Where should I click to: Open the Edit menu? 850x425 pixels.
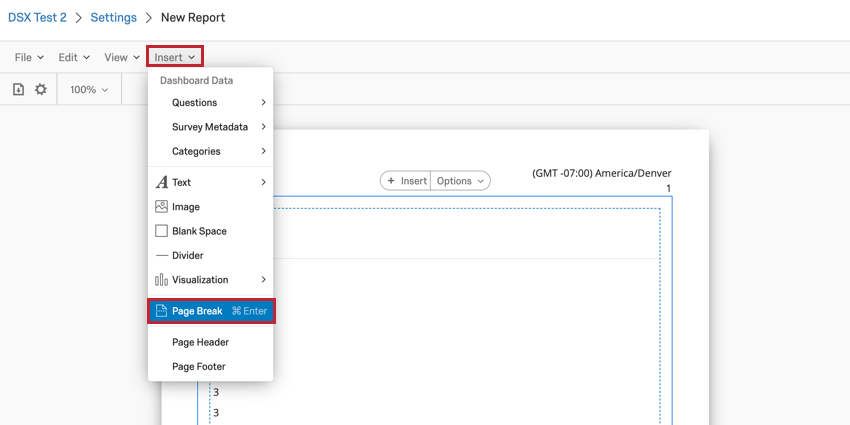pyautogui.click(x=74, y=58)
